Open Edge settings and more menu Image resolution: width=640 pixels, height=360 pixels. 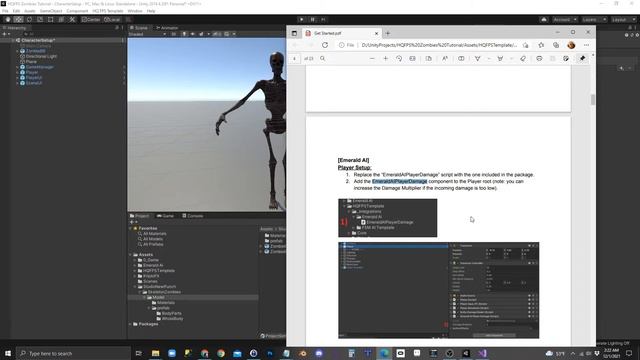click(587, 45)
